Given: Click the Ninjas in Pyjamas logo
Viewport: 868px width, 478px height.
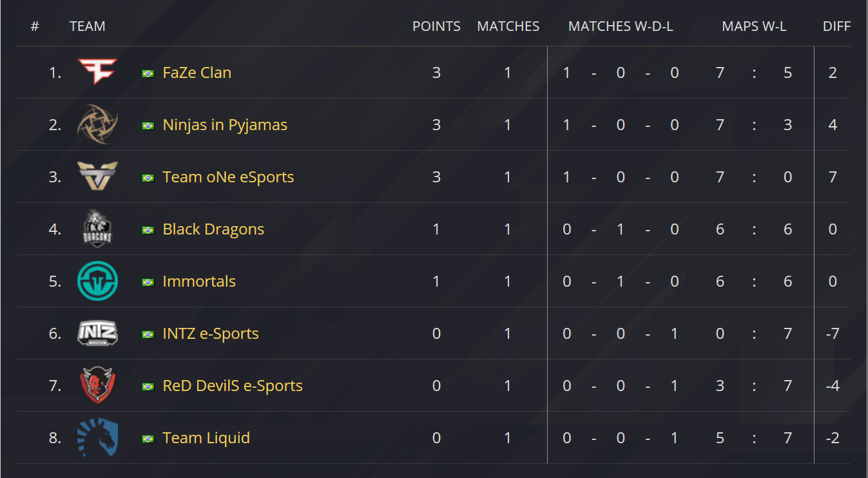Looking at the screenshot, I should pyautogui.click(x=97, y=124).
